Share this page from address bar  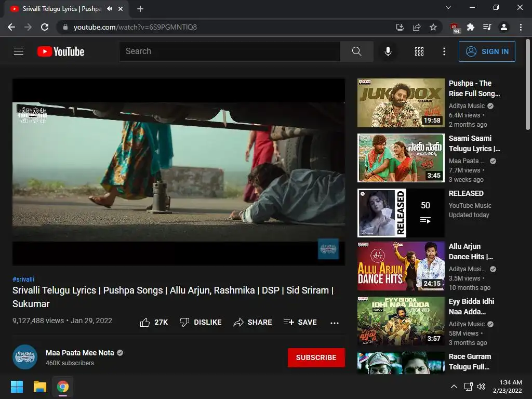(417, 27)
